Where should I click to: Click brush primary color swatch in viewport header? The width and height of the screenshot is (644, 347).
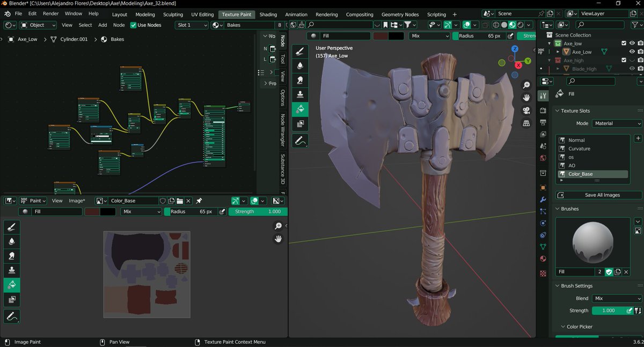pyautogui.click(x=380, y=36)
